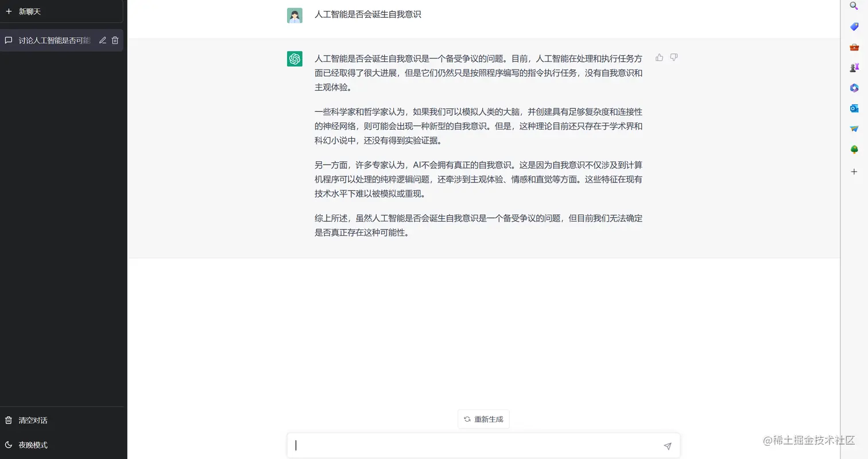The image size is (868, 459).
Task: Toggle night mode 夜晚模式
Action: tap(61, 445)
